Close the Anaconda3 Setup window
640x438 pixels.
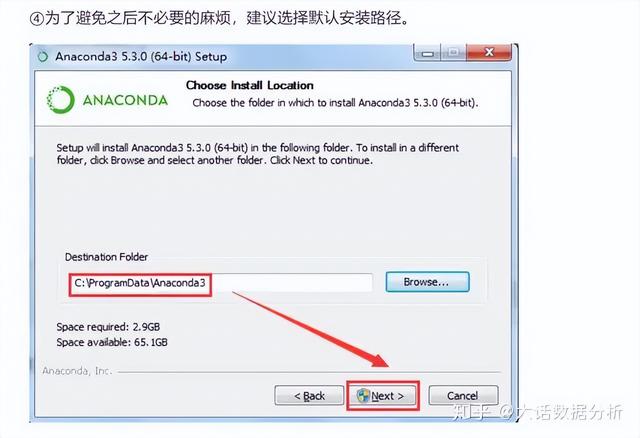(x=489, y=52)
